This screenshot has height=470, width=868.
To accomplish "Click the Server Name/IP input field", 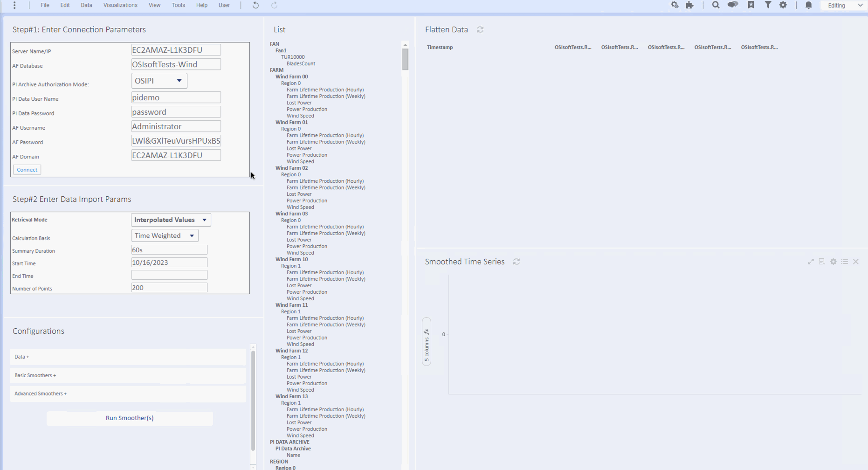I will click(176, 50).
